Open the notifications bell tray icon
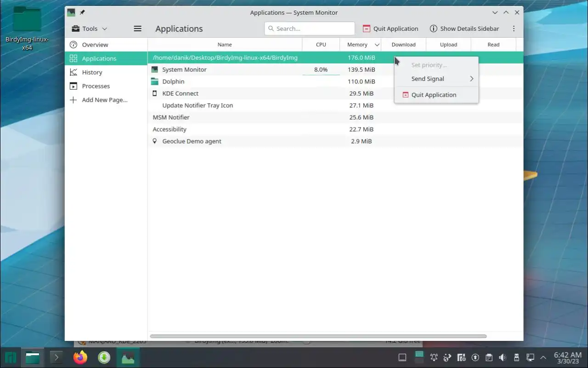 click(434, 357)
